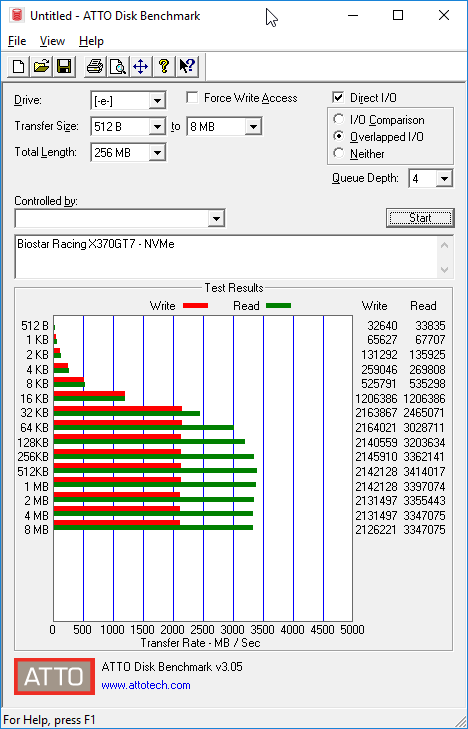Click the Start button
This screenshot has width=468, height=729.
click(x=420, y=218)
